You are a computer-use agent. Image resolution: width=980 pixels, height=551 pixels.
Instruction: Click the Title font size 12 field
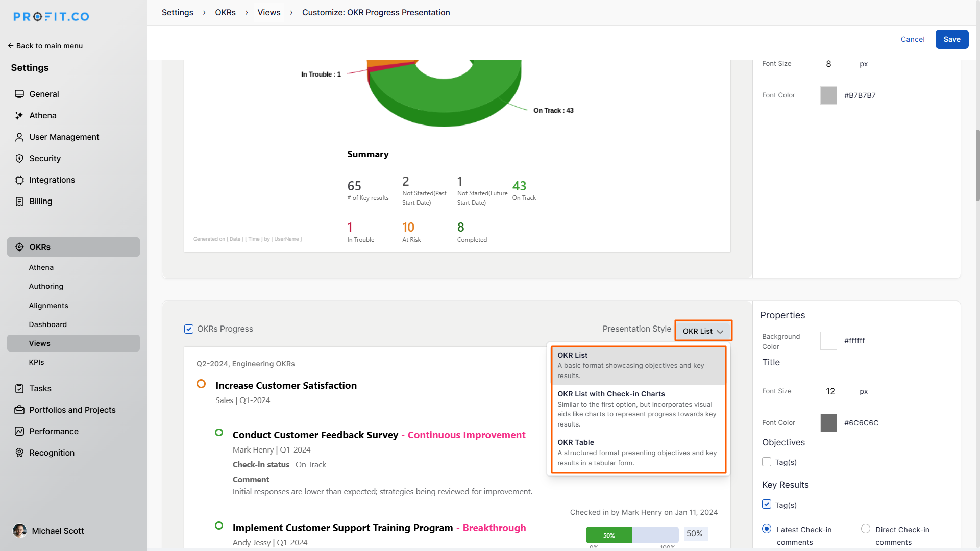pos(830,391)
